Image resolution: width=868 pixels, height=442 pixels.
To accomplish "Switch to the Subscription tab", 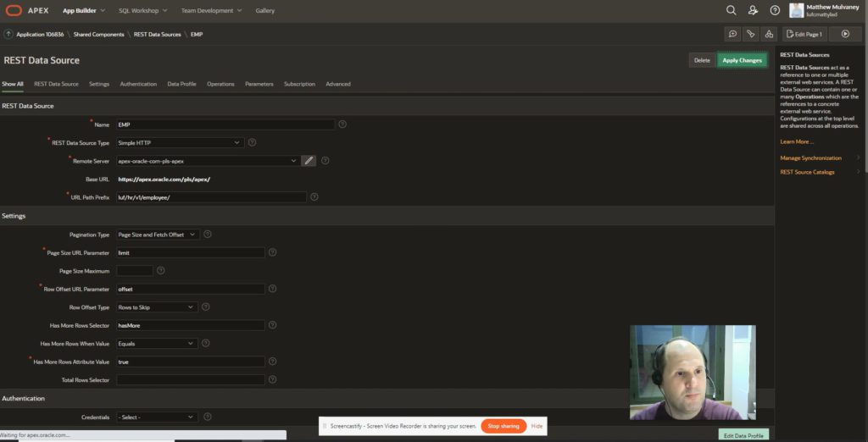I will tap(299, 84).
